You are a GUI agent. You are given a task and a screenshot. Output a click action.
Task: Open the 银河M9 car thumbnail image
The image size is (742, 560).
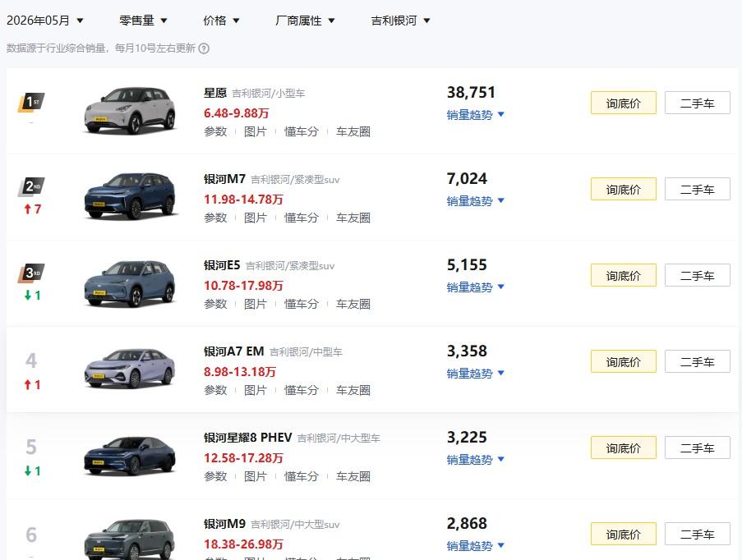click(x=130, y=539)
